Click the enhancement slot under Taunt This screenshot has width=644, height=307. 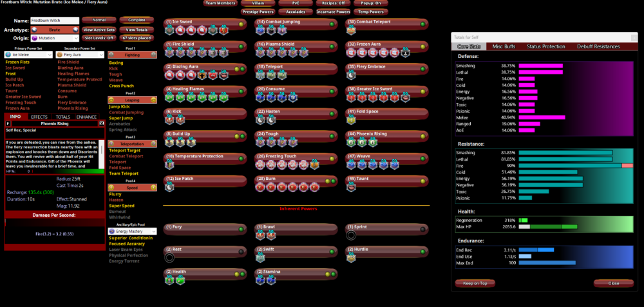[x=352, y=187]
